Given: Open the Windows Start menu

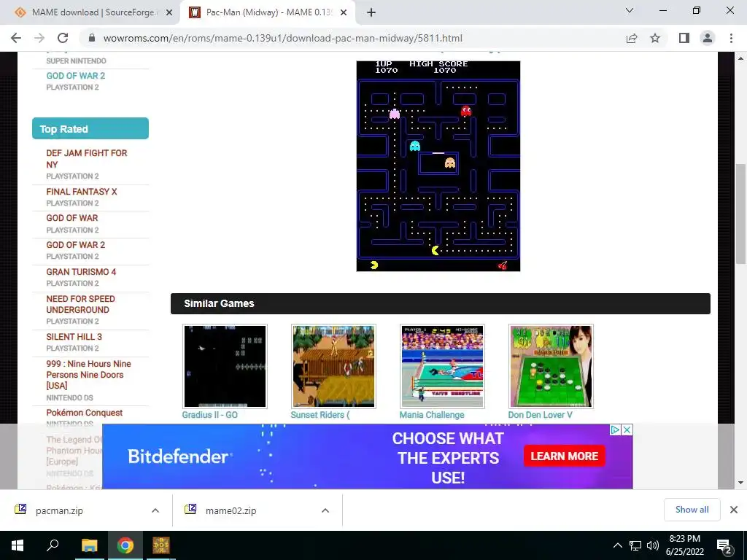Looking at the screenshot, I should click(x=18, y=545).
